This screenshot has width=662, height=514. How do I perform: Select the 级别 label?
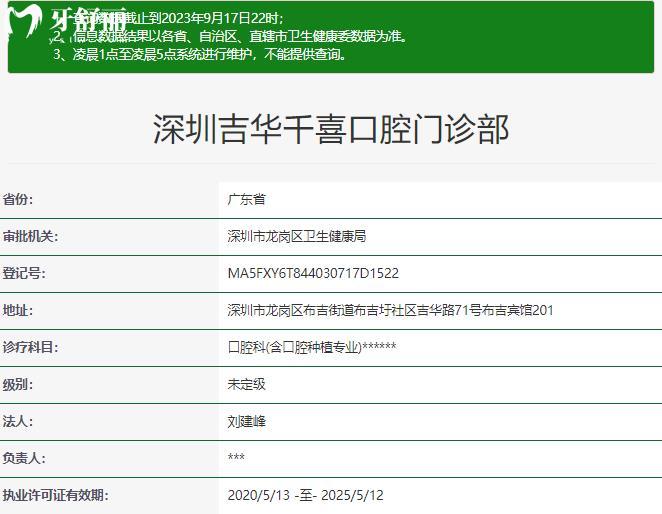[18, 384]
